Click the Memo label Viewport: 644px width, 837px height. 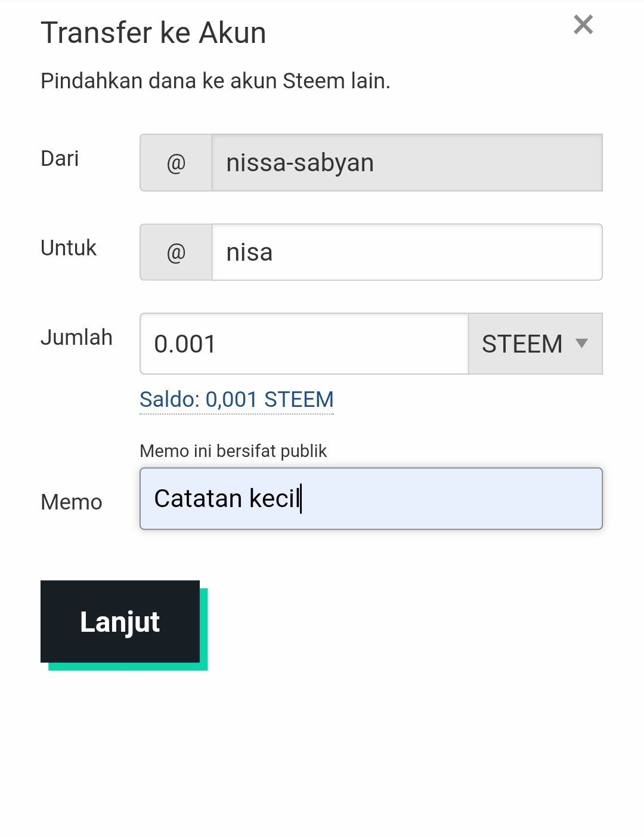(72, 502)
